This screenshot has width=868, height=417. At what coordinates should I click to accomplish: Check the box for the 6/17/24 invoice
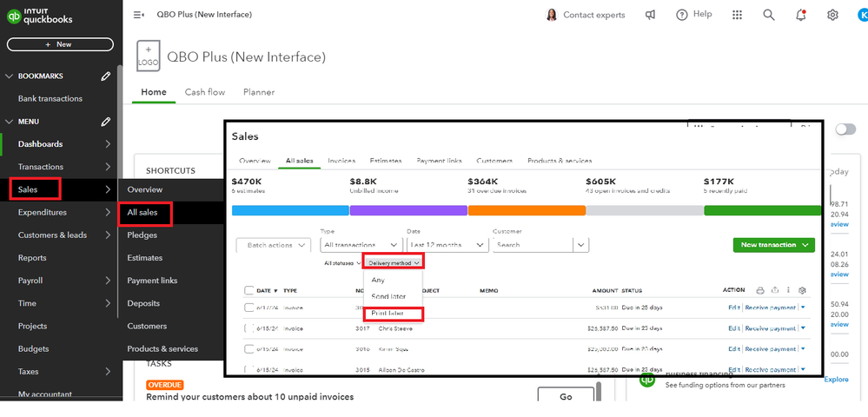pos(249,308)
